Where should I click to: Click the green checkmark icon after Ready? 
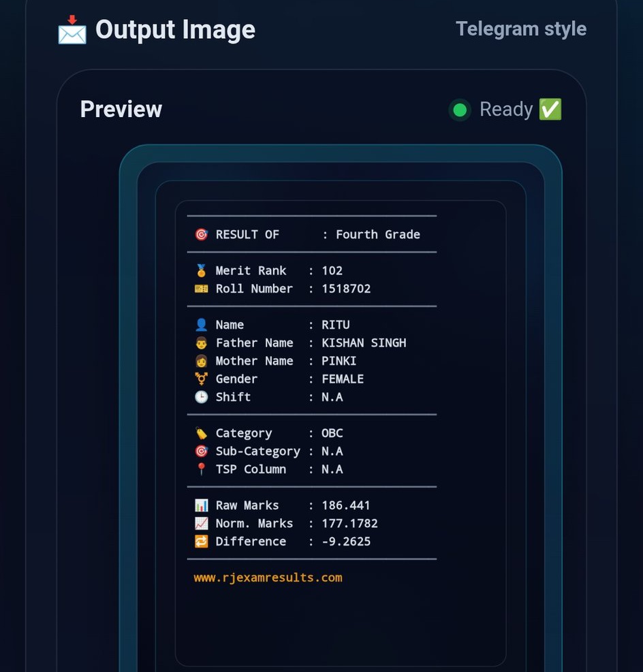[550, 110]
